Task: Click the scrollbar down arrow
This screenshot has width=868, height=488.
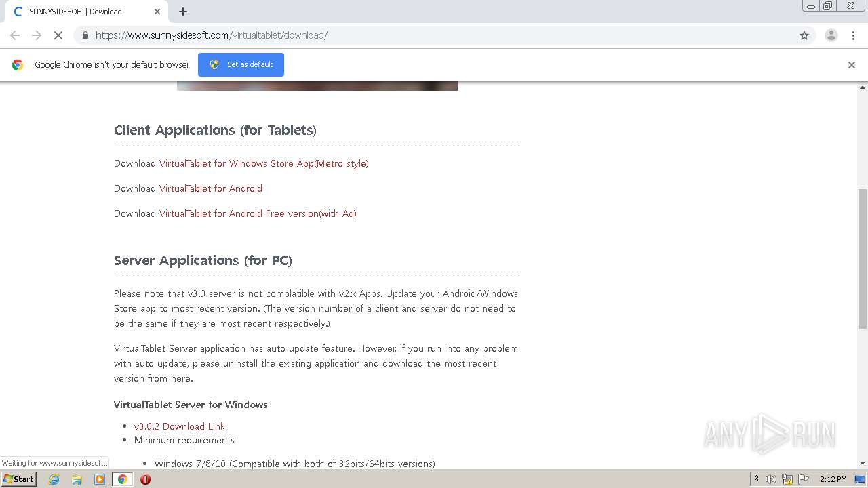Action: point(863,463)
